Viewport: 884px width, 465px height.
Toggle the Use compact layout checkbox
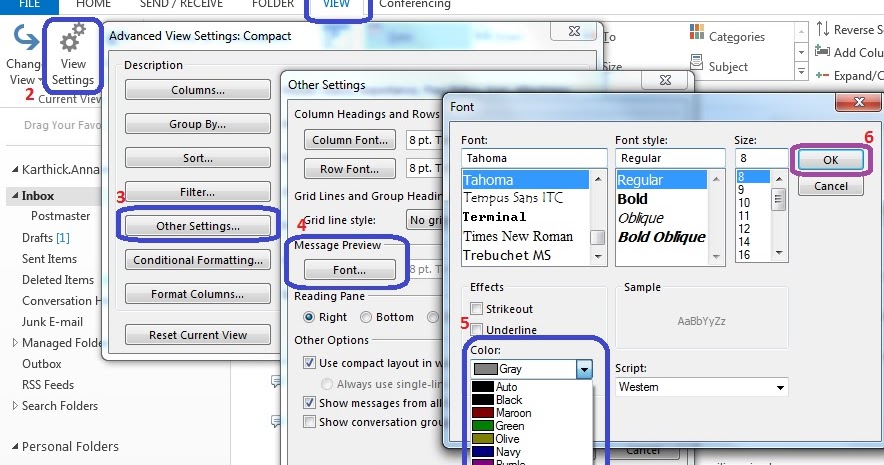tap(309, 362)
